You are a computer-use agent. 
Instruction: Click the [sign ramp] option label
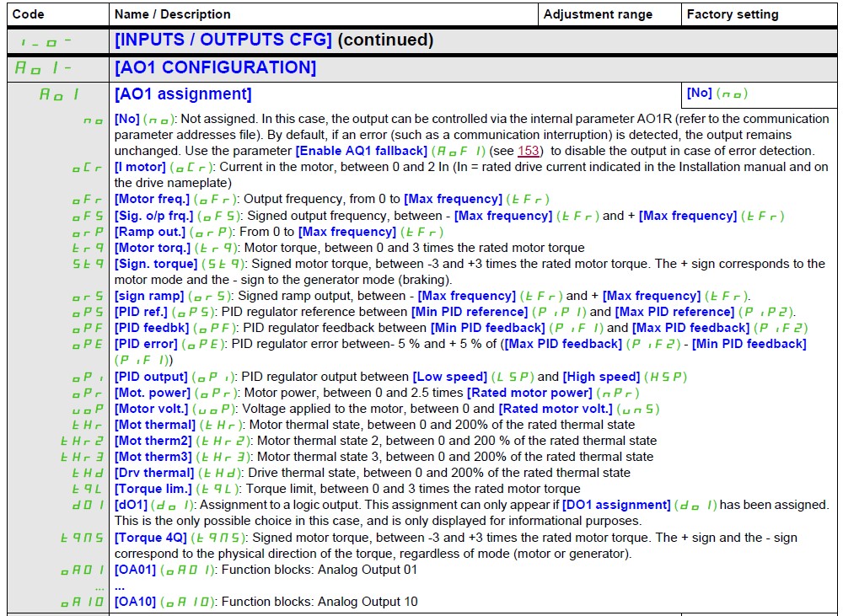(x=149, y=296)
